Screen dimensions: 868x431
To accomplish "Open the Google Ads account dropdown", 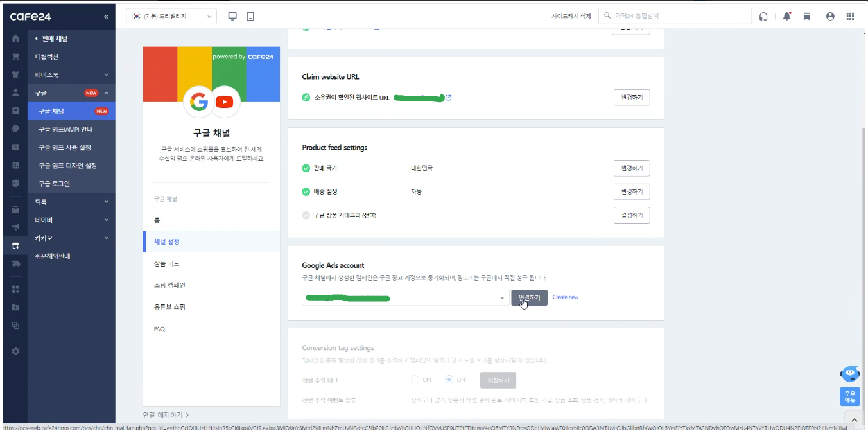I will pos(406,297).
